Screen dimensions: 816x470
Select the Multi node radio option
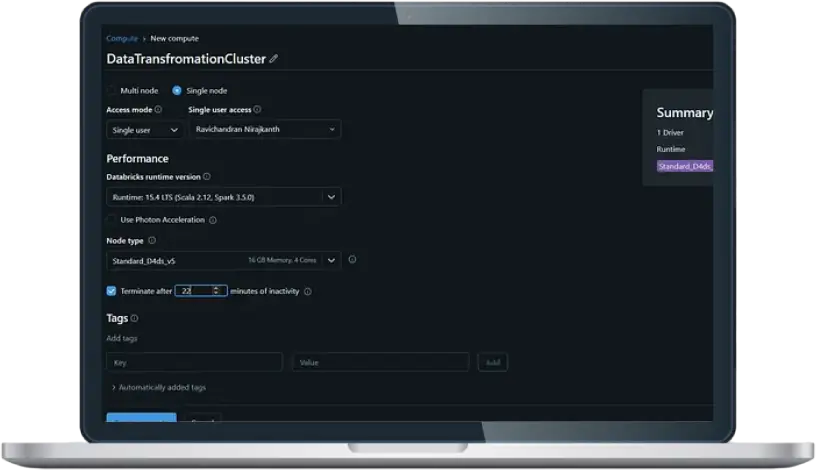point(111,91)
